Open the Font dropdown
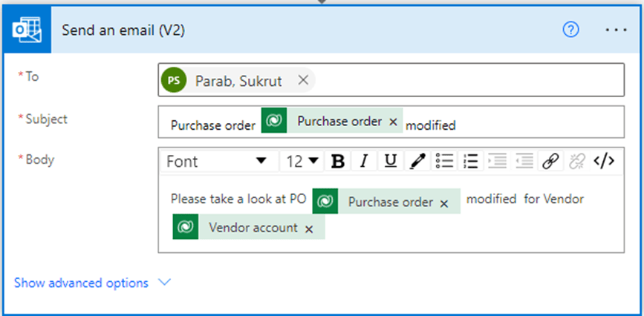The image size is (644, 316). pyautogui.click(x=216, y=161)
